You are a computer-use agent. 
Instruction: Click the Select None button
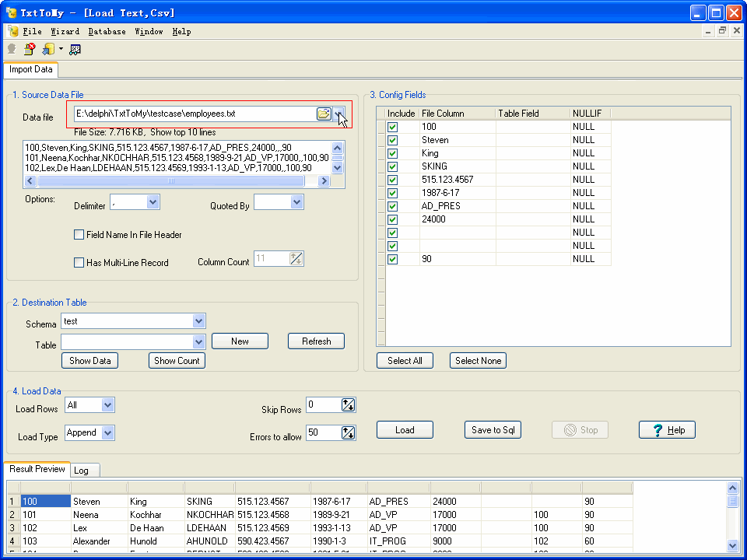click(479, 360)
